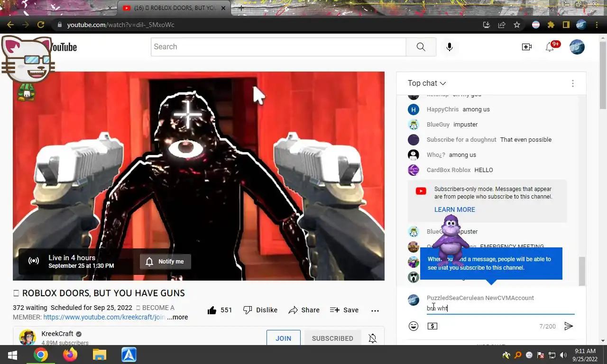This screenshot has width=607, height=364.
Task: Click CardBox Roblox username in chat
Action: pyautogui.click(x=449, y=170)
